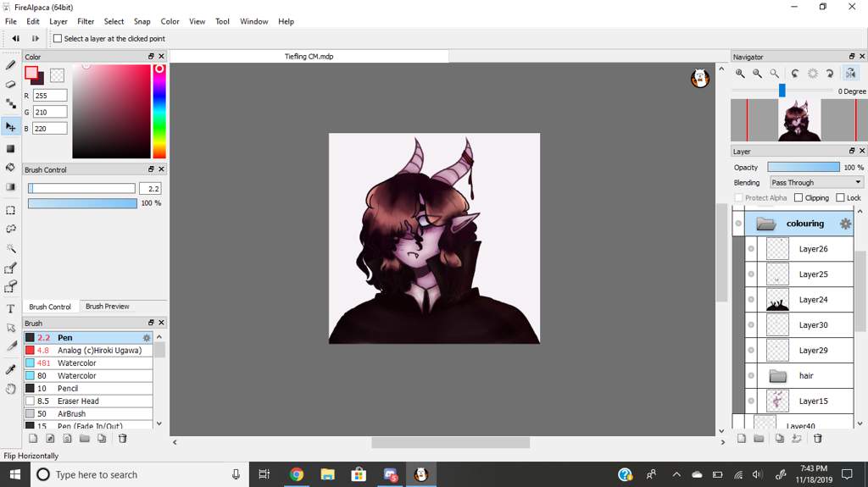
Task: Click Navigator rotate right icon
Action: [829, 74]
